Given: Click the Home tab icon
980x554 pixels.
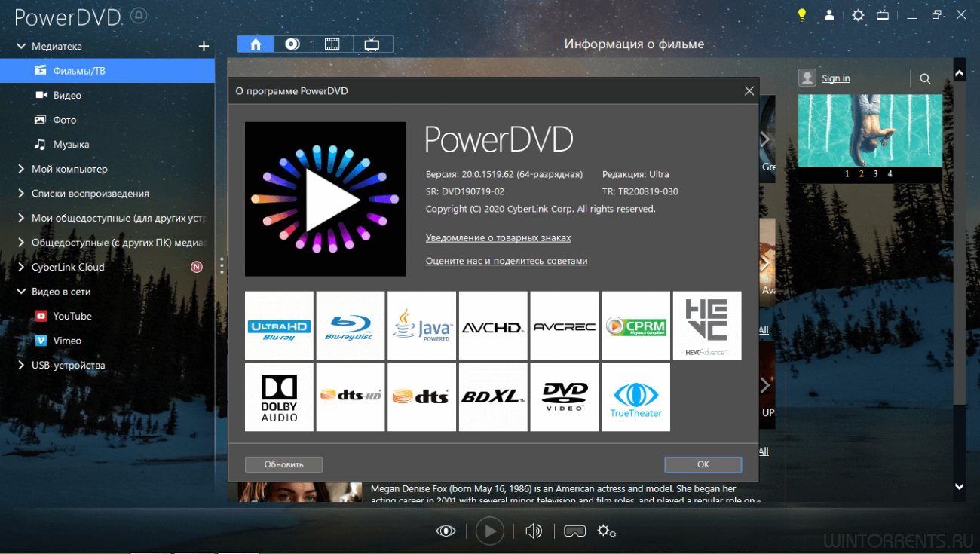Looking at the screenshot, I should [256, 44].
